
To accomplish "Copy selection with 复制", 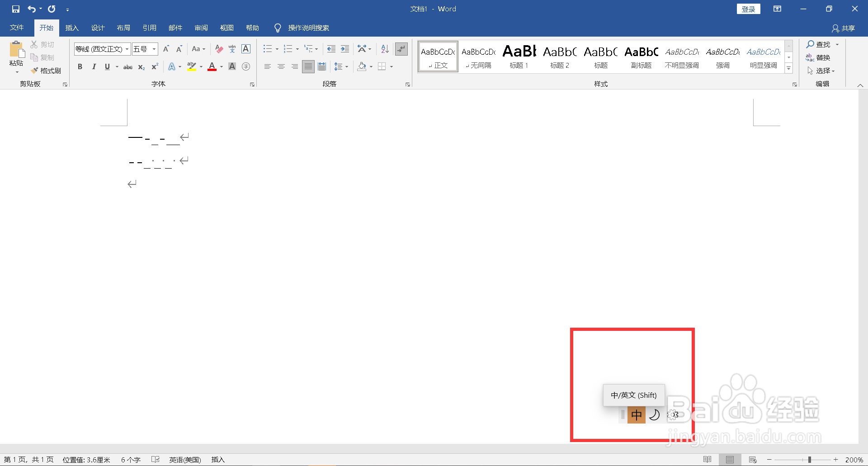I will (42, 57).
